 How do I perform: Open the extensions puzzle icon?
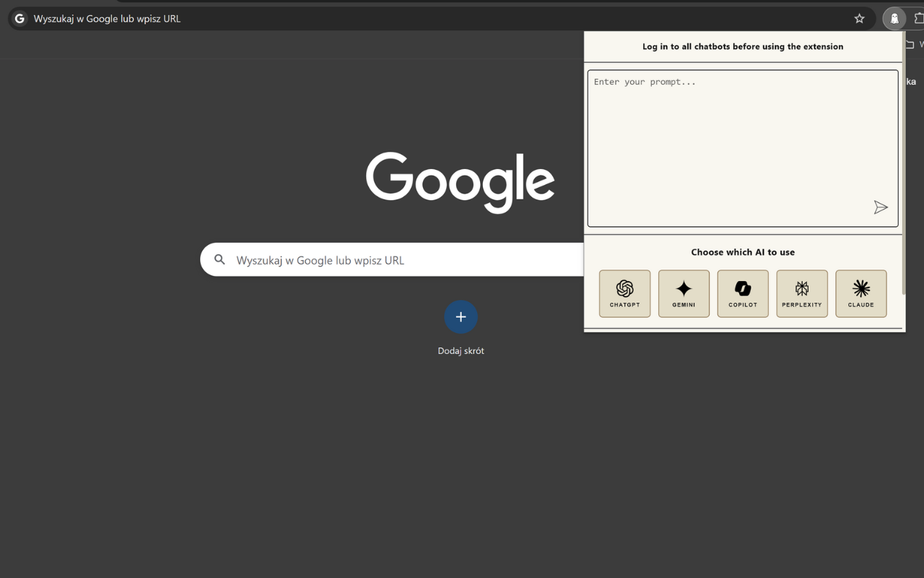click(x=920, y=19)
